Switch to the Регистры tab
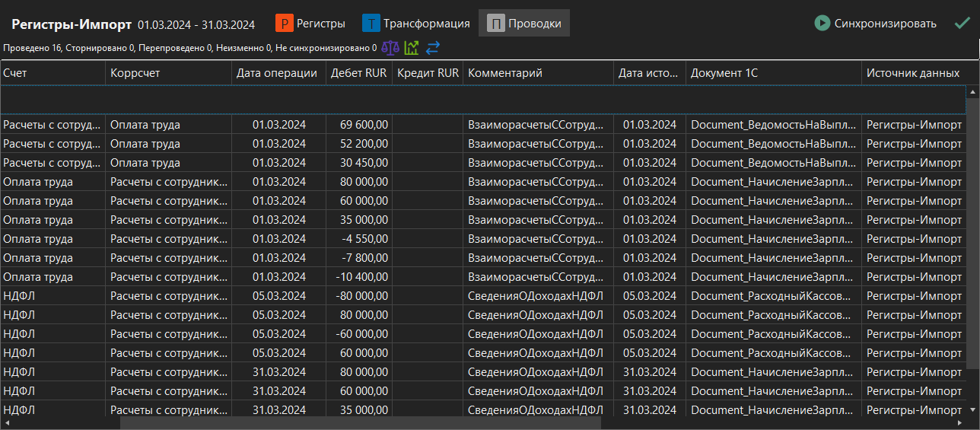The image size is (980, 430). pyautogui.click(x=320, y=23)
